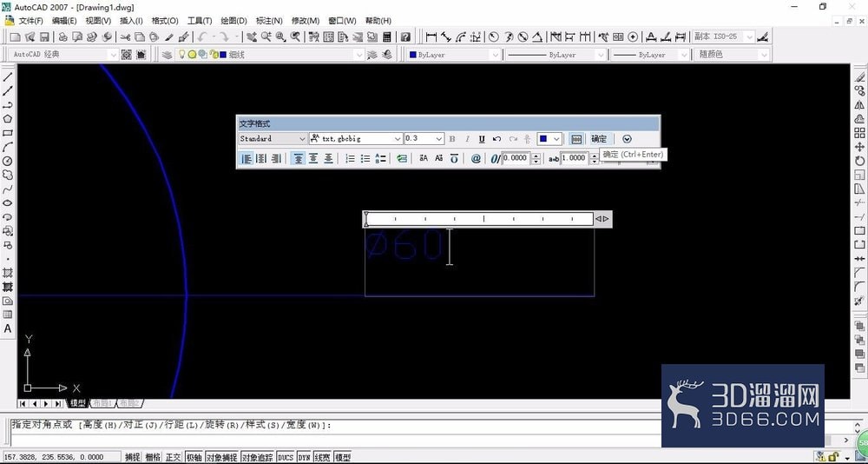Click the Angular Dimension icon

tap(537, 37)
